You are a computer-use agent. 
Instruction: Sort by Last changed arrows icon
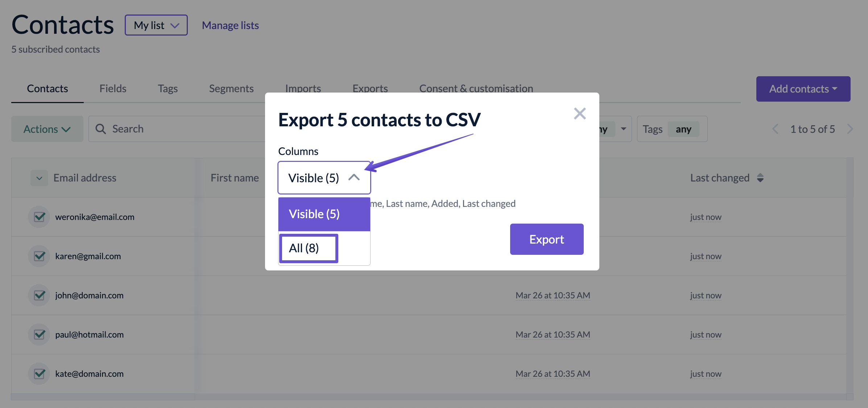click(x=760, y=178)
